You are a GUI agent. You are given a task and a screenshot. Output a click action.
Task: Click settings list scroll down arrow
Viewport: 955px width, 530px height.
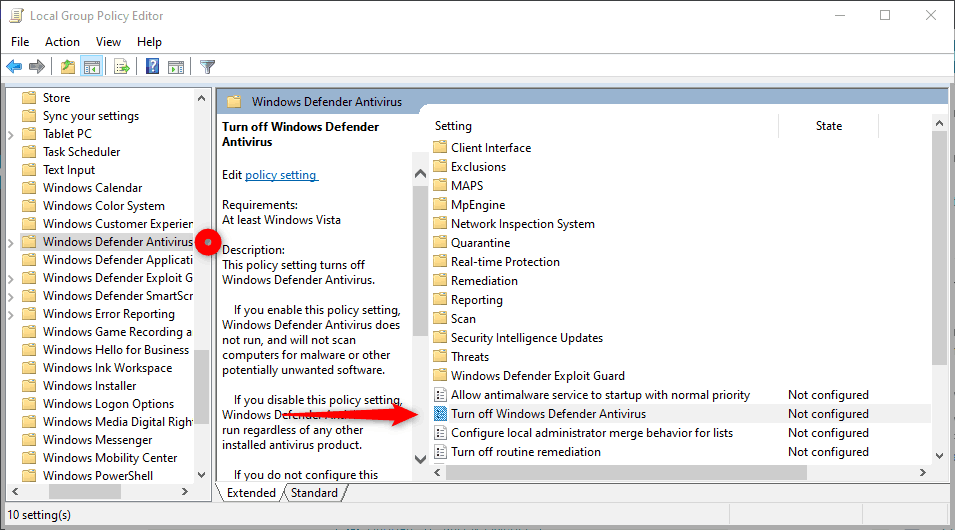coord(939,456)
